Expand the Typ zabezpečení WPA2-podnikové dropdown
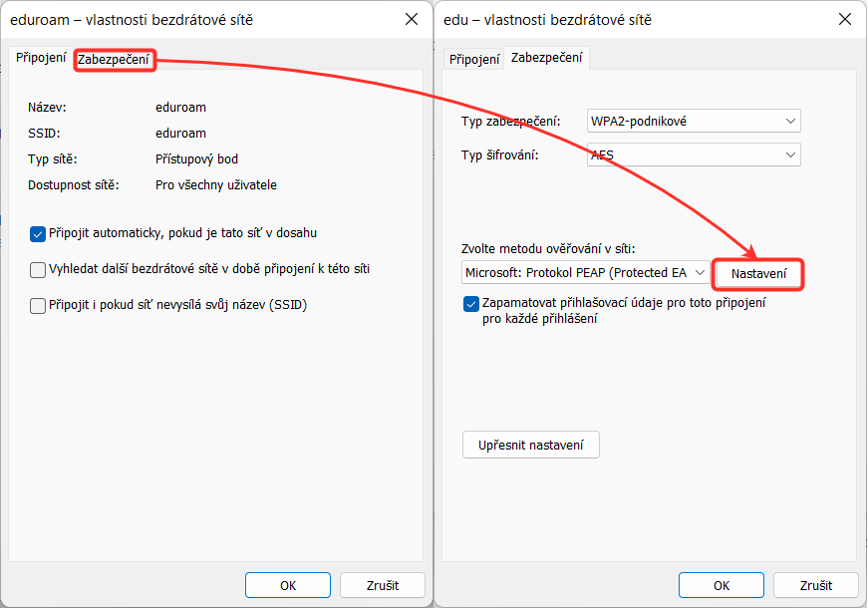Viewport: 868px width, 609px height. coord(694,121)
